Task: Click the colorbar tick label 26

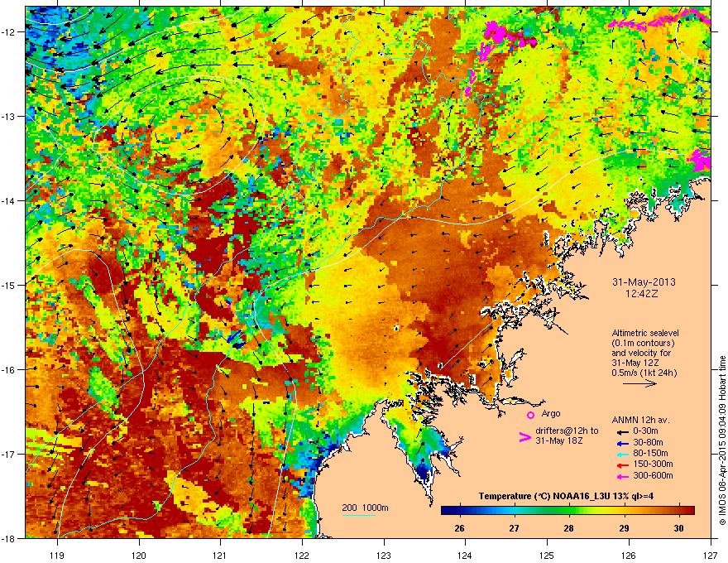Action: [x=459, y=528]
